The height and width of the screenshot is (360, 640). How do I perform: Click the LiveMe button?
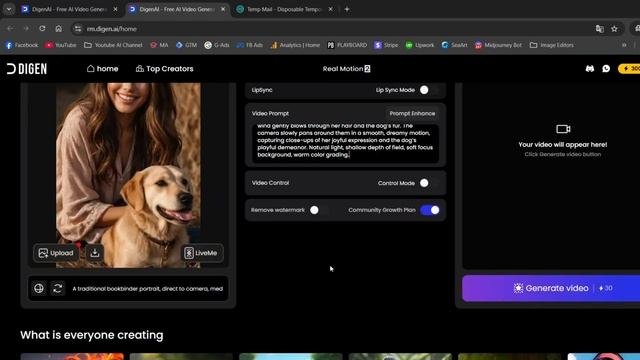point(202,253)
